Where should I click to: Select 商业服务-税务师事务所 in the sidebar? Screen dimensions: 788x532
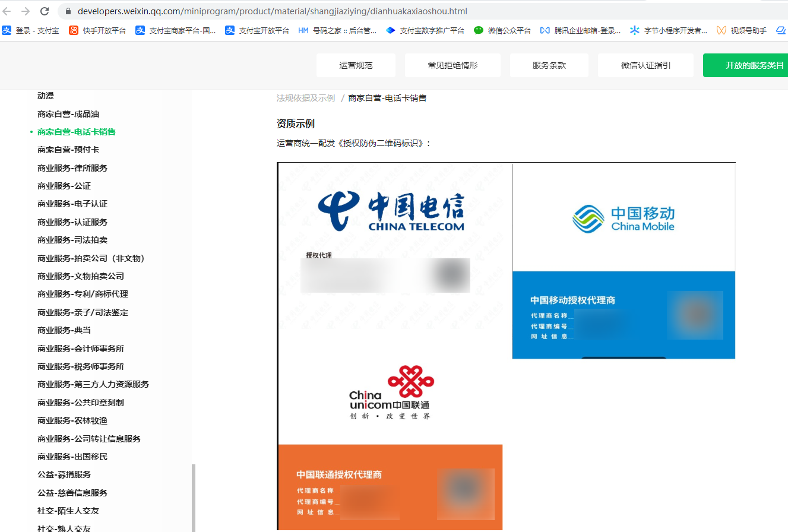pyautogui.click(x=81, y=366)
